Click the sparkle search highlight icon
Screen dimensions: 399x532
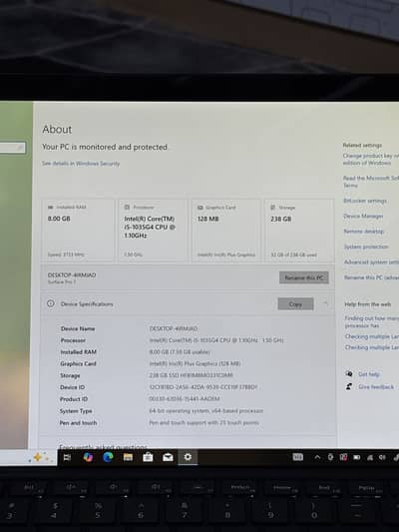[x=39, y=458]
